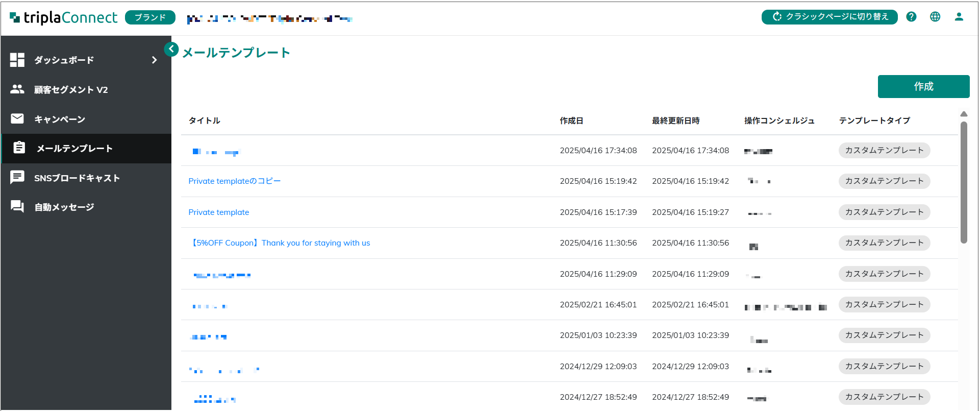Collapse the sidebar with the arrow button
Screen dimensions: 980x411
tap(171, 49)
